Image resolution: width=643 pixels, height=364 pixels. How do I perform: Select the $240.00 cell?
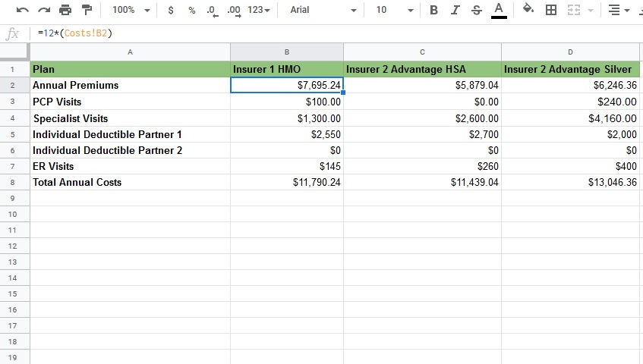click(x=570, y=102)
